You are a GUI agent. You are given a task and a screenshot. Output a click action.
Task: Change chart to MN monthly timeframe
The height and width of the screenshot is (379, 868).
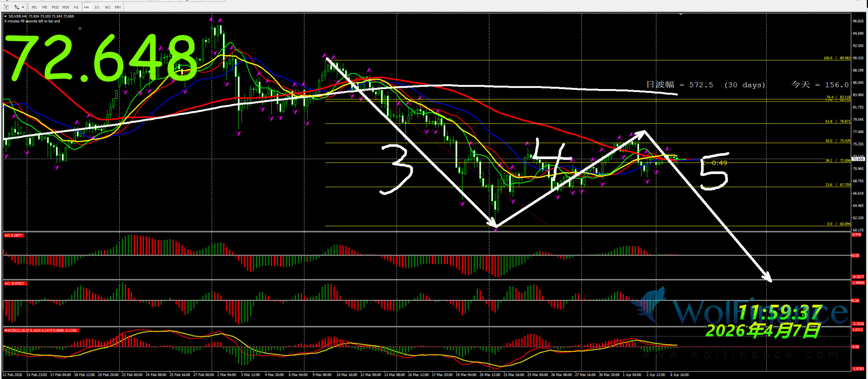point(118,7)
